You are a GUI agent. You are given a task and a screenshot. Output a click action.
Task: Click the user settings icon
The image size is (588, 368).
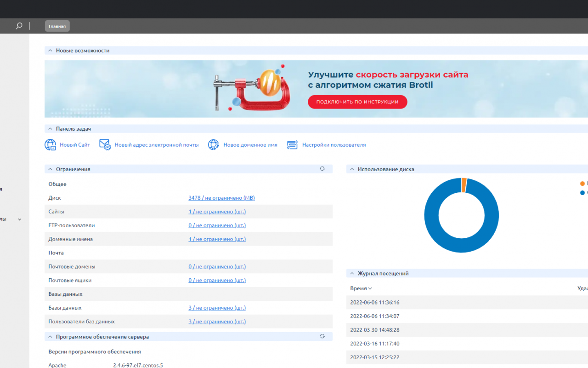pos(293,145)
